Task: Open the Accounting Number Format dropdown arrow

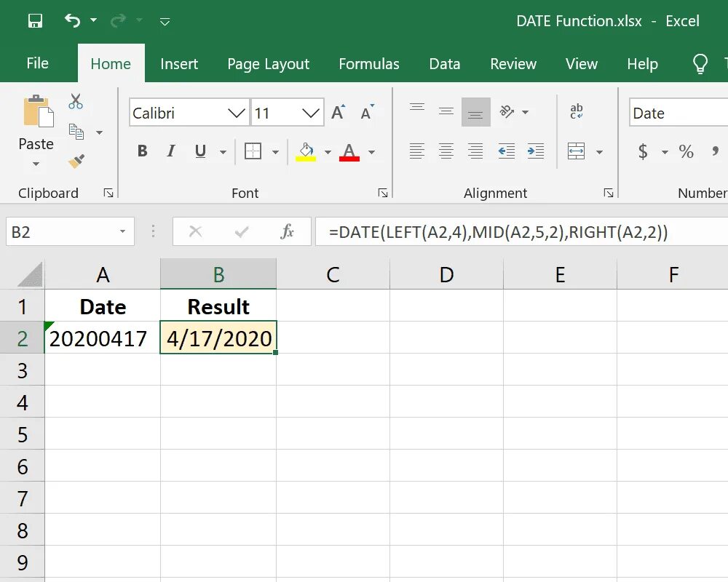Action: click(665, 152)
